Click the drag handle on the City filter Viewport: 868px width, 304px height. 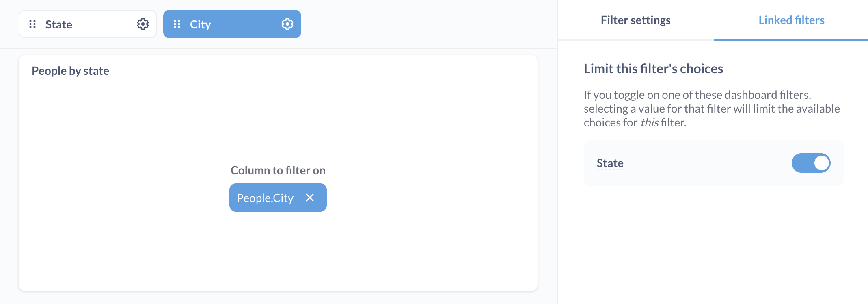tap(177, 24)
